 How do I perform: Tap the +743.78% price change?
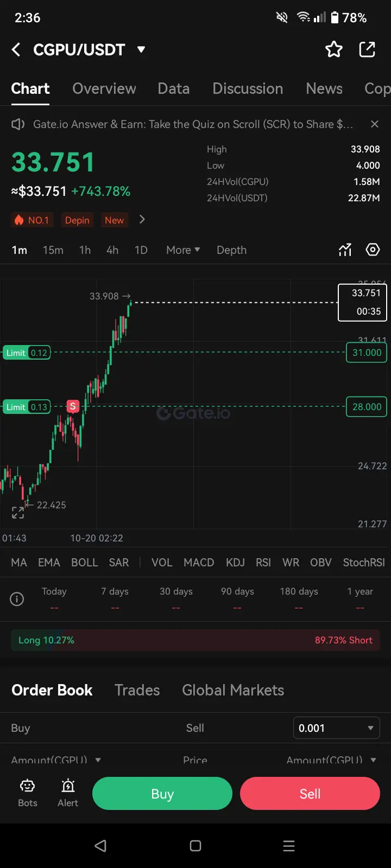pyautogui.click(x=101, y=191)
